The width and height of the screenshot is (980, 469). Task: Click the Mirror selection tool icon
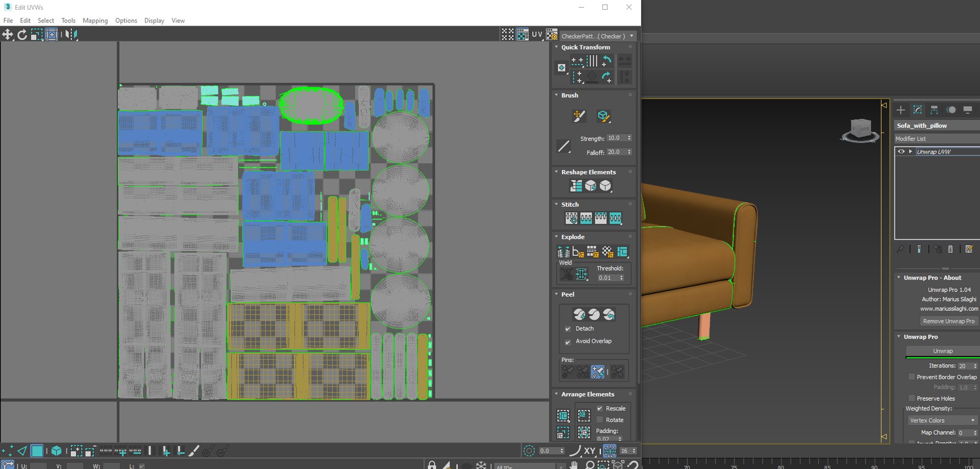point(71,34)
